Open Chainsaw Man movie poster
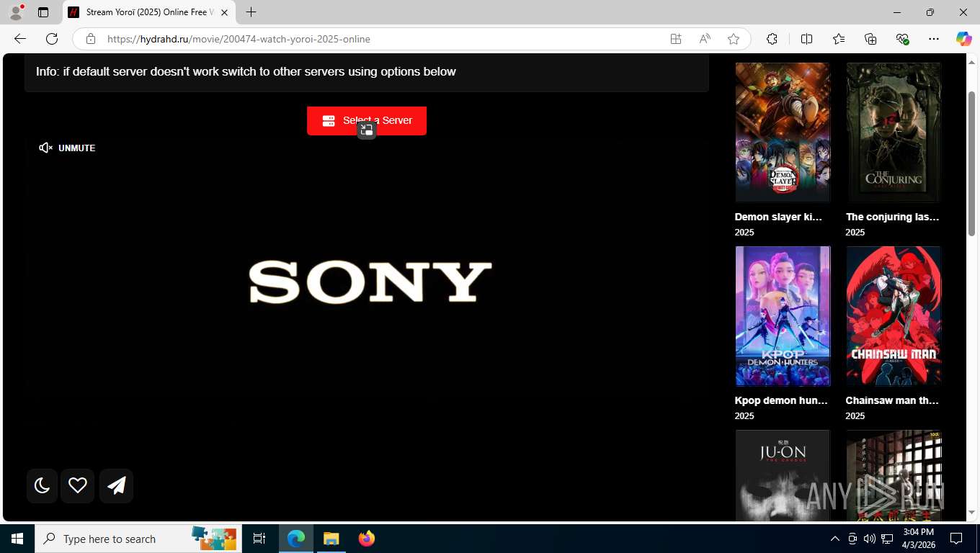This screenshot has width=980, height=553. 894,316
